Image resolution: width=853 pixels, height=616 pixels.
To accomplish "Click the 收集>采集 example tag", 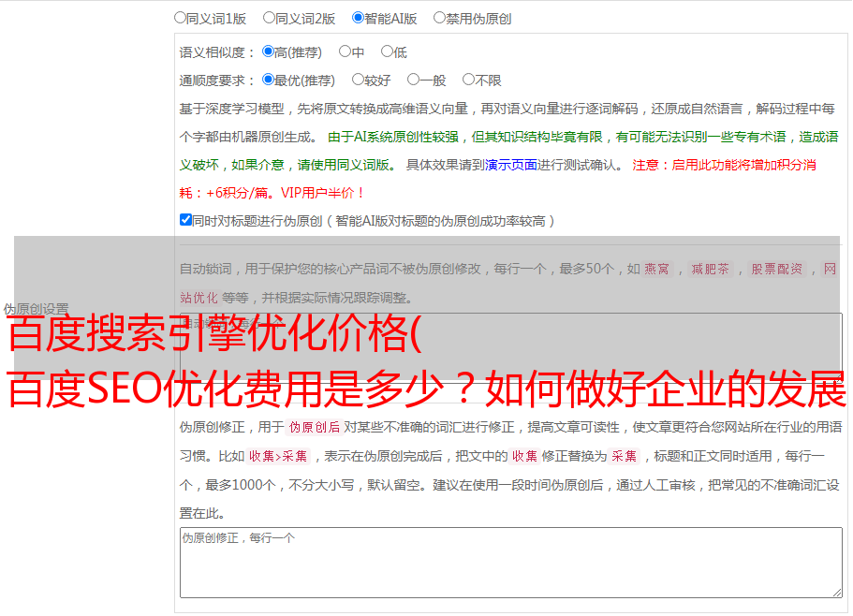I will click(278, 456).
